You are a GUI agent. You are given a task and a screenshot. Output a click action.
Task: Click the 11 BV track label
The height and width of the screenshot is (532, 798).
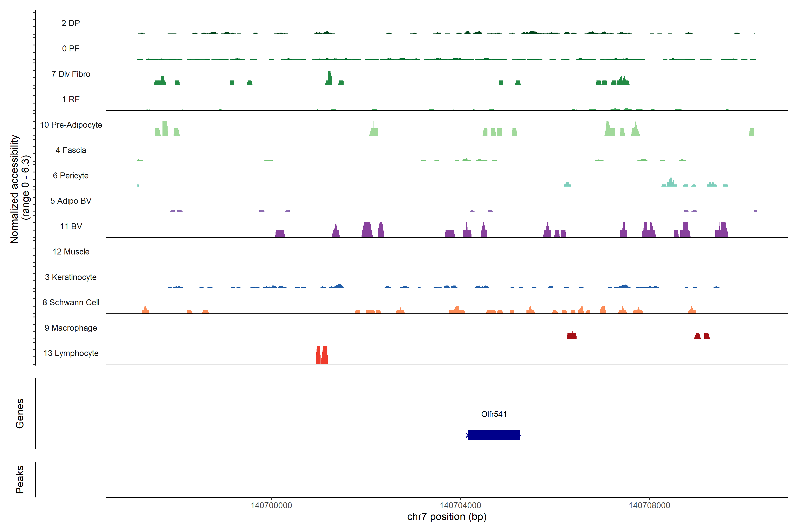[x=70, y=226]
